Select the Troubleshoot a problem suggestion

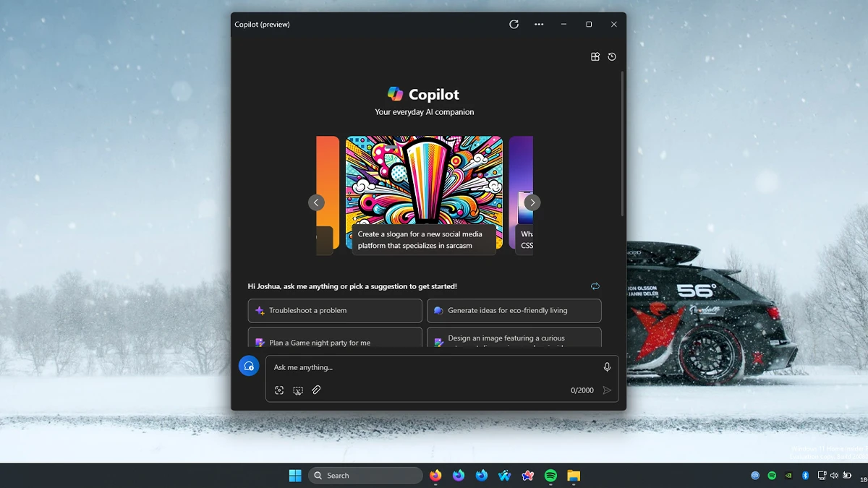click(335, 310)
